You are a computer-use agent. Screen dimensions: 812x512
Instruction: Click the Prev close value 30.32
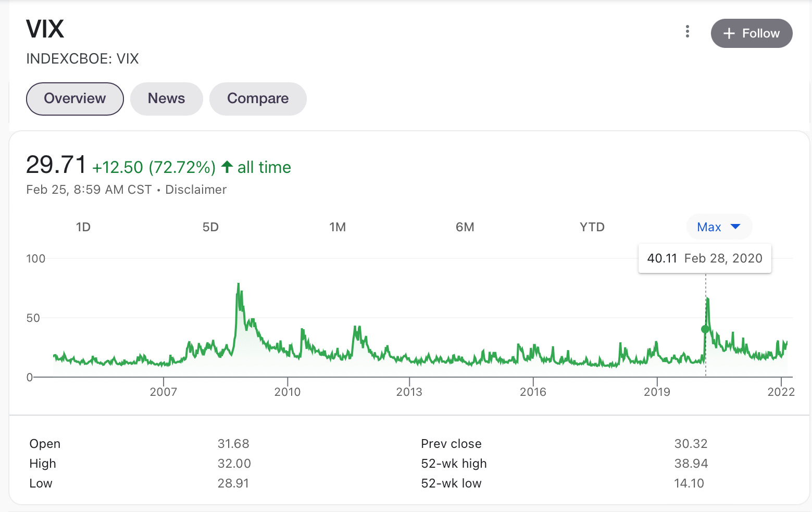pyautogui.click(x=691, y=444)
